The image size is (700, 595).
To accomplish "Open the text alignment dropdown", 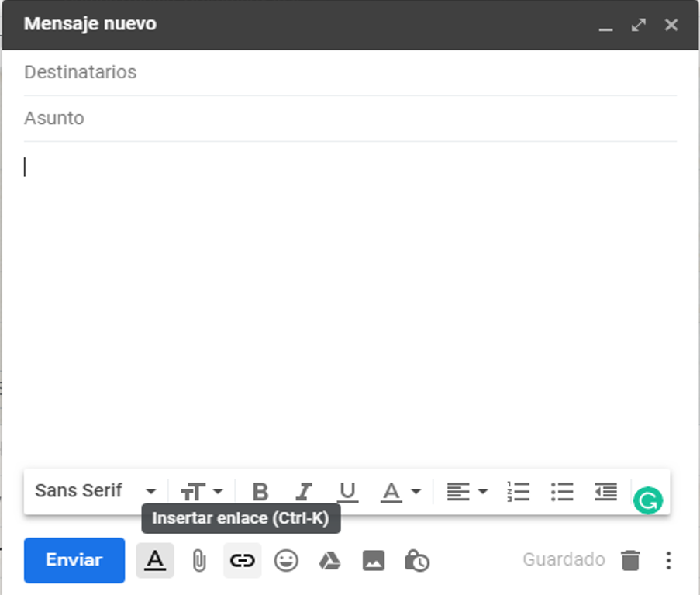I will tap(467, 491).
